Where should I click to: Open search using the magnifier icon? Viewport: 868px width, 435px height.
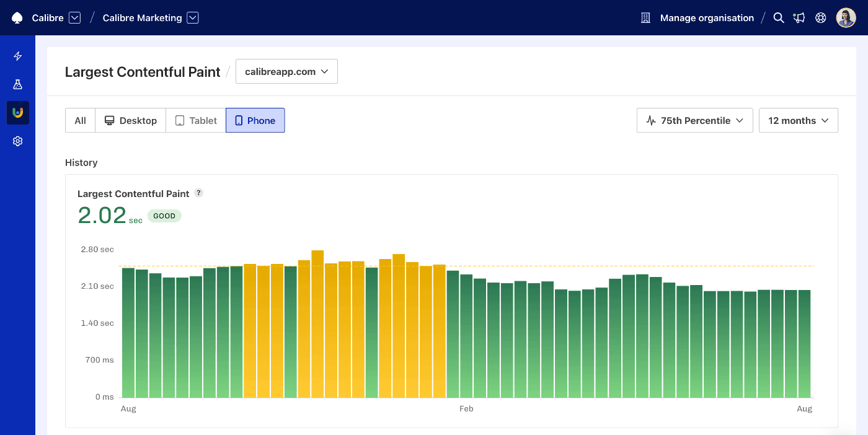click(x=779, y=18)
